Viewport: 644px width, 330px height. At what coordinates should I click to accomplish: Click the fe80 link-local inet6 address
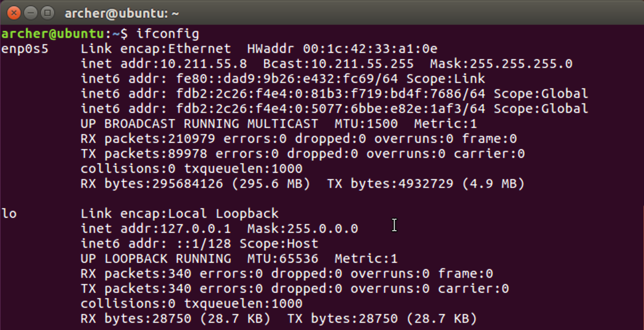287,79
